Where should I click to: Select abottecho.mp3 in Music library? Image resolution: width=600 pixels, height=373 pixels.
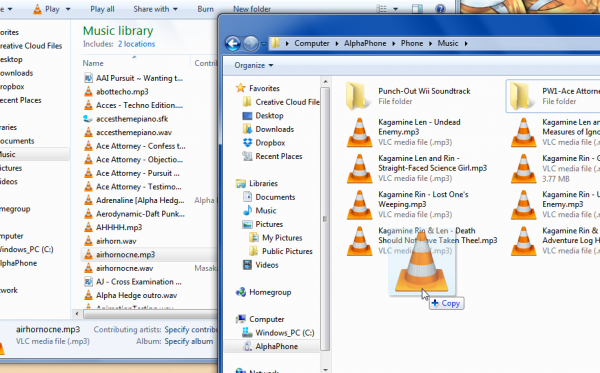pos(116,92)
